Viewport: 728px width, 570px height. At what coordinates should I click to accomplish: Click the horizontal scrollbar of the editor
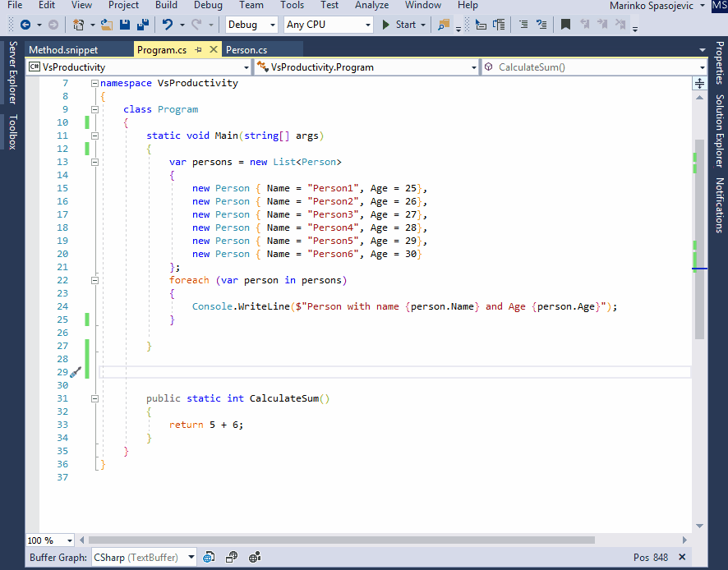click(341, 540)
